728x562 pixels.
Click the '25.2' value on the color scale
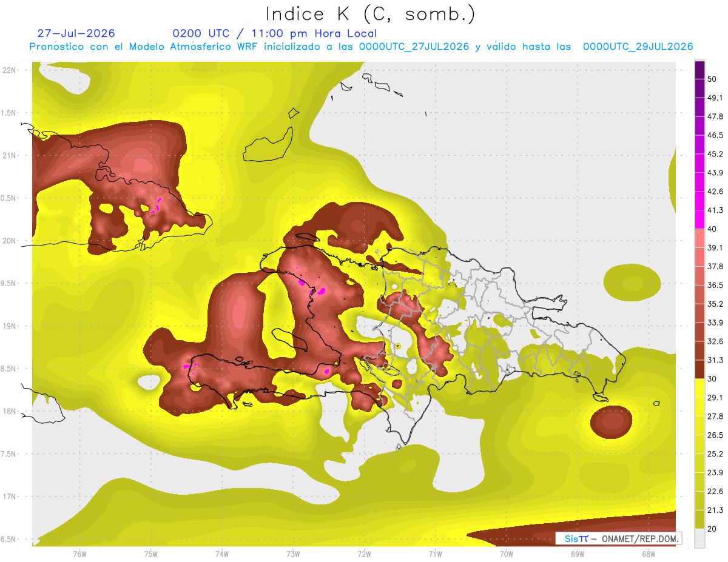(x=715, y=453)
